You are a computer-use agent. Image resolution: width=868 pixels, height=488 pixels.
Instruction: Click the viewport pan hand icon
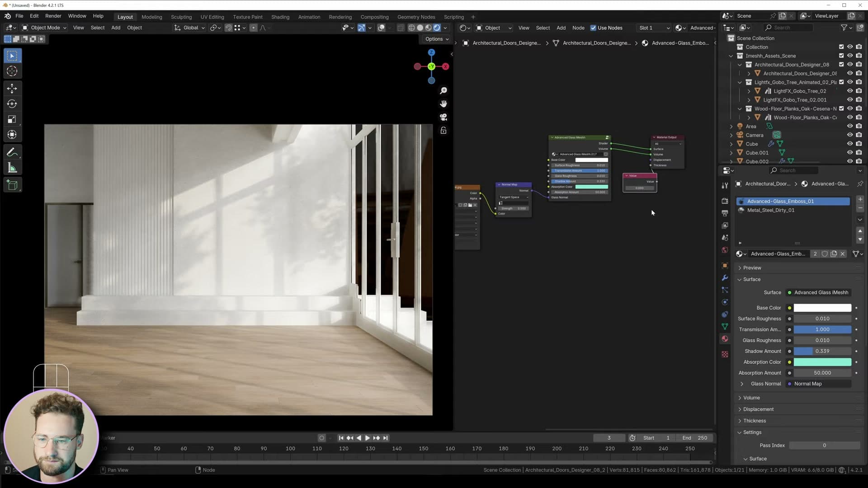coord(443,104)
